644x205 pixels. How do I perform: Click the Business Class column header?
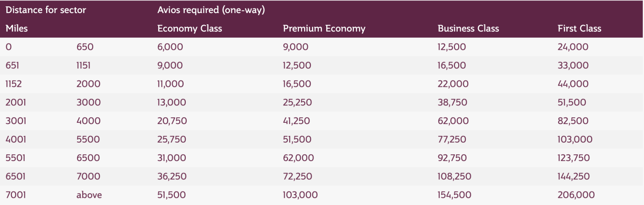(468, 29)
